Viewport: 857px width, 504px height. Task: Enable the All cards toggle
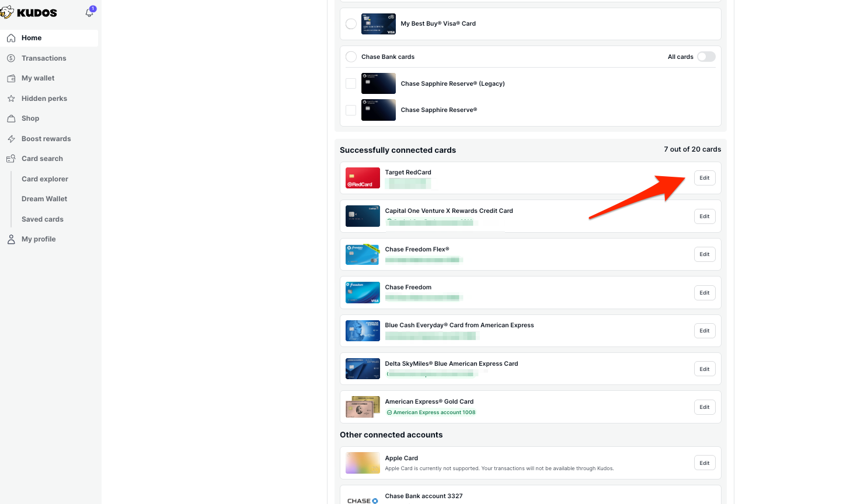point(706,57)
